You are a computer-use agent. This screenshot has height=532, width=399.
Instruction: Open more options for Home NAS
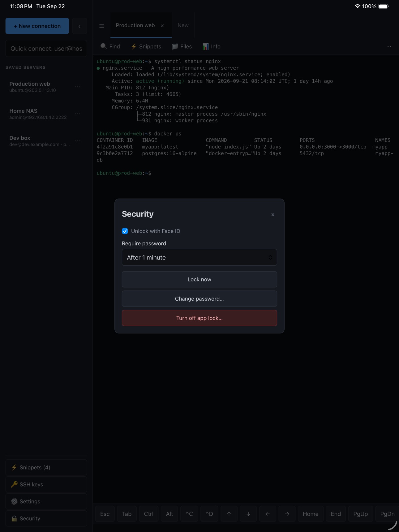pyautogui.click(x=78, y=114)
